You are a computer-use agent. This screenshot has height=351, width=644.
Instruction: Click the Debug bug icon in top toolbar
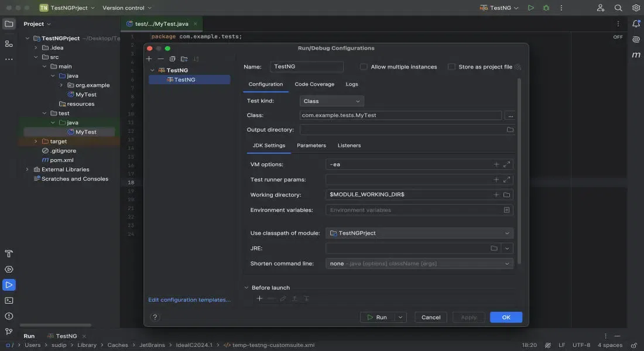tap(546, 8)
